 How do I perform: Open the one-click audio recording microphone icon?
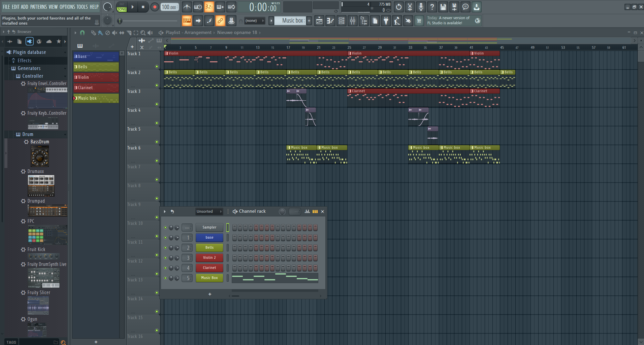pos(421,7)
